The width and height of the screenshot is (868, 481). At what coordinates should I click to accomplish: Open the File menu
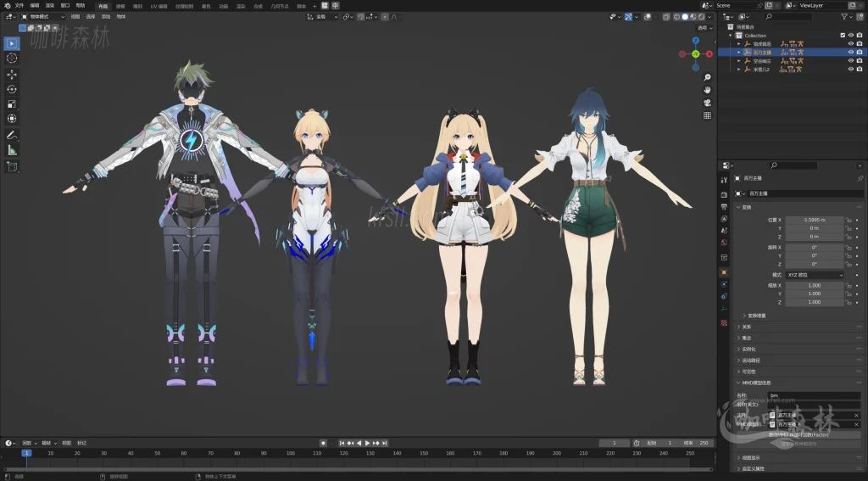(x=19, y=6)
